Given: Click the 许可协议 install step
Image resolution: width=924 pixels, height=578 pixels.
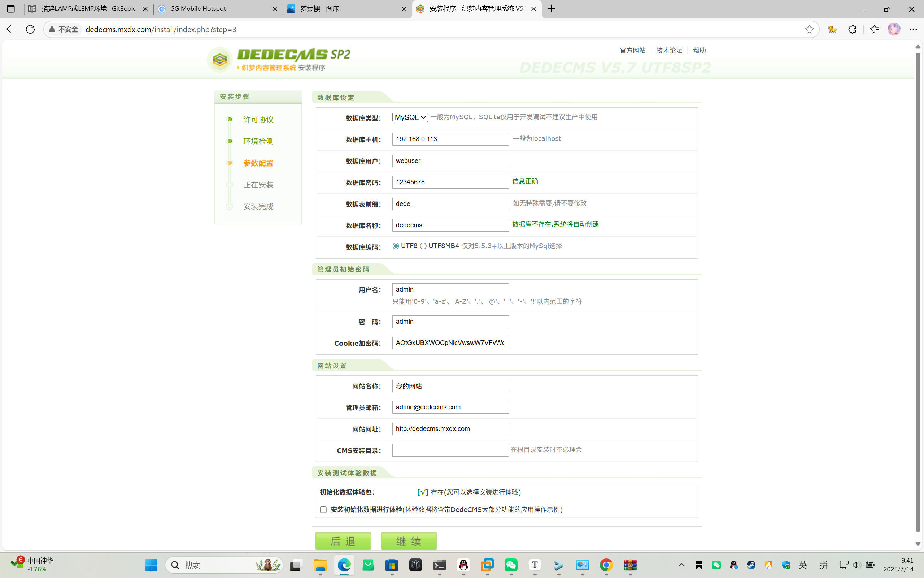Looking at the screenshot, I should [x=258, y=120].
